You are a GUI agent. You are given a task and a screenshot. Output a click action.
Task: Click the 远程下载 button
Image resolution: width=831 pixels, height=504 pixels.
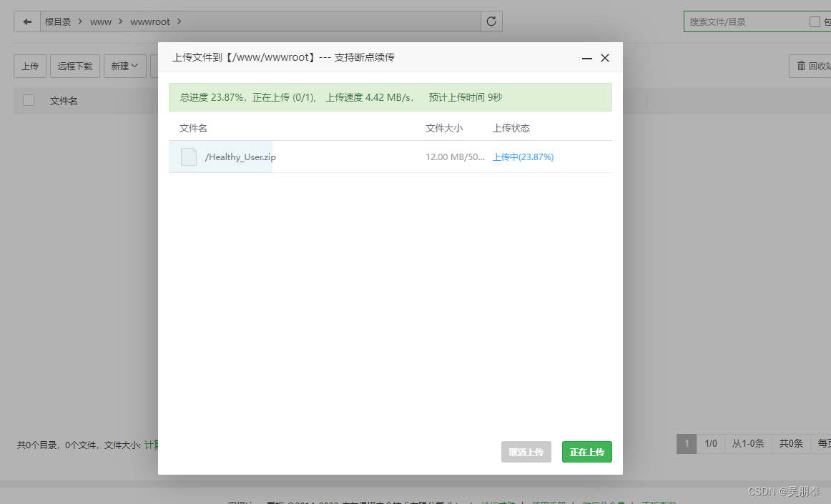pos(74,66)
